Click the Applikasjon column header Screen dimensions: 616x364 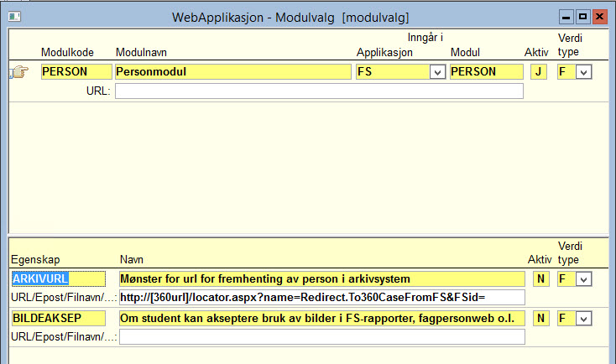pyautogui.click(x=384, y=52)
